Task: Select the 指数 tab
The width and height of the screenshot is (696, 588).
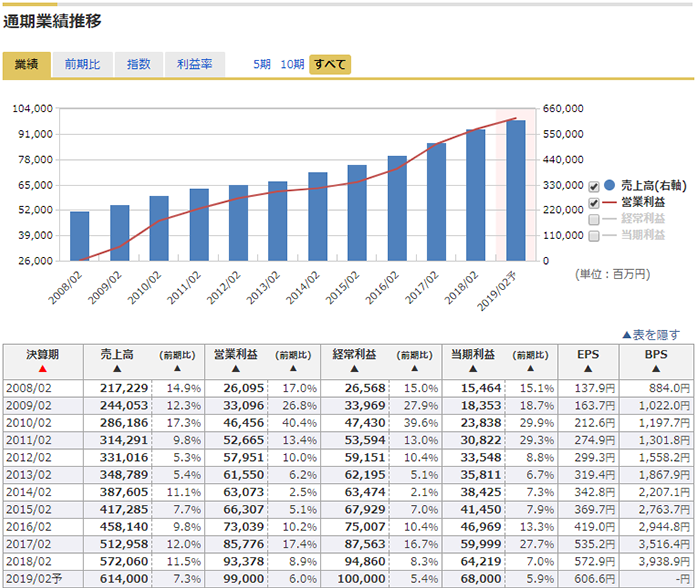Action: click(139, 65)
